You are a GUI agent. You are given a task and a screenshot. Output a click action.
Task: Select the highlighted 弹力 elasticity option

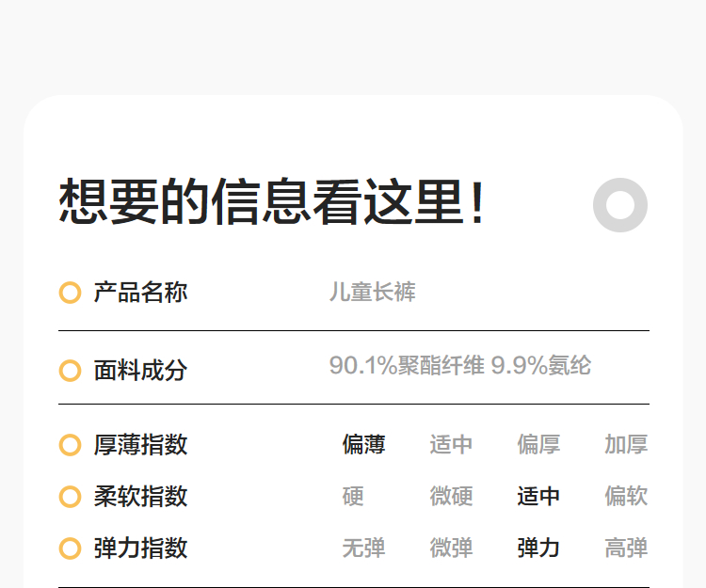(538, 548)
